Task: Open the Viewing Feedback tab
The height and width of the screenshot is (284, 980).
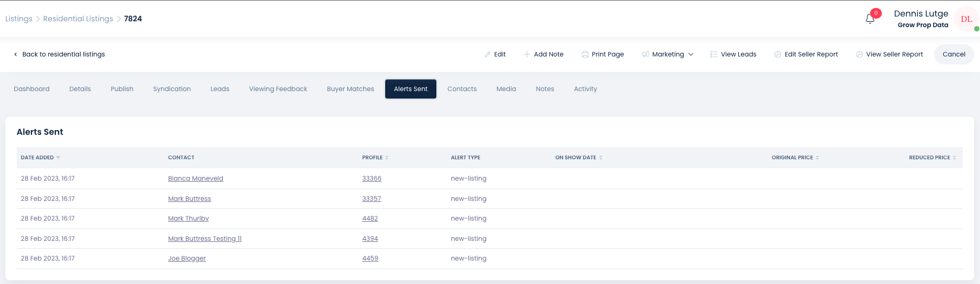Action: coord(278,89)
